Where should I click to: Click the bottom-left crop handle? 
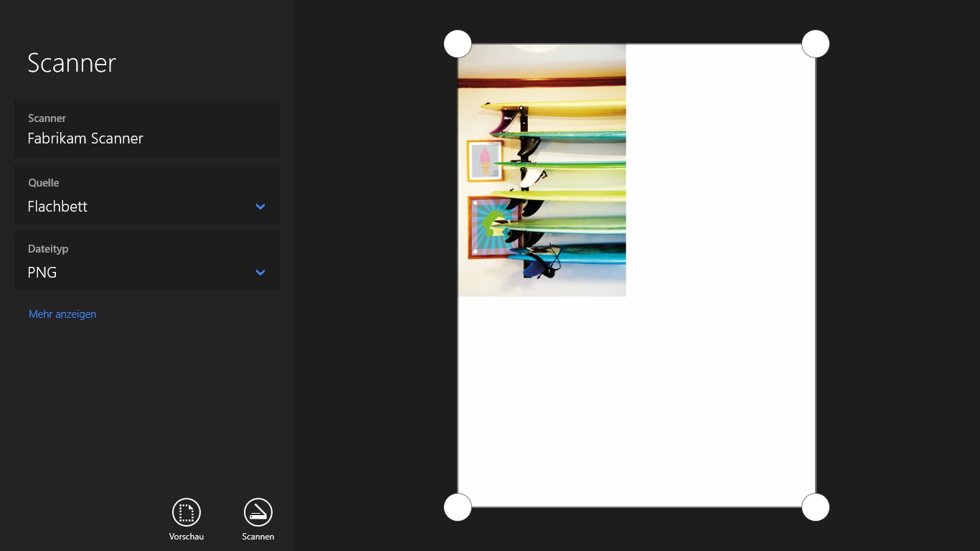click(x=458, y=507)
